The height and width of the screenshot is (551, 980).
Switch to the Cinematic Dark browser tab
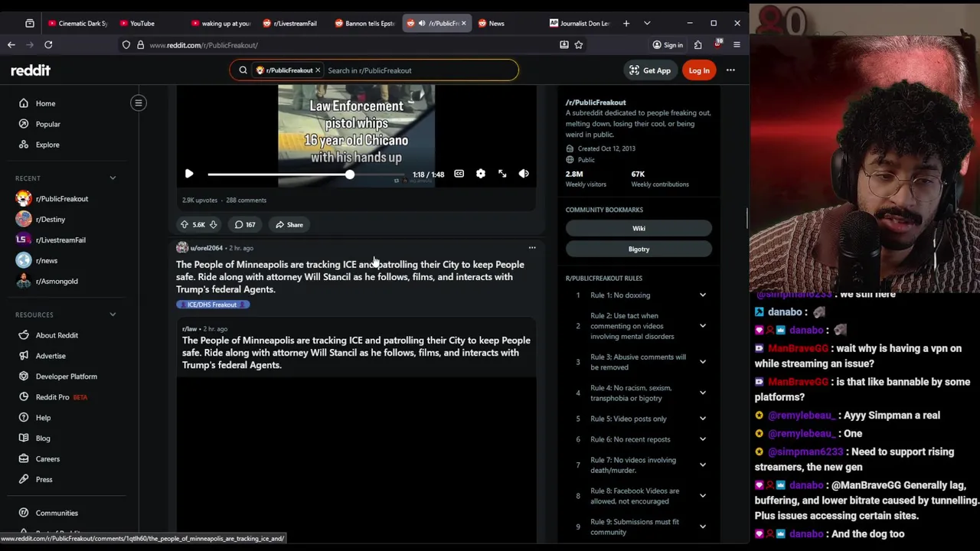tap(77, 24)
